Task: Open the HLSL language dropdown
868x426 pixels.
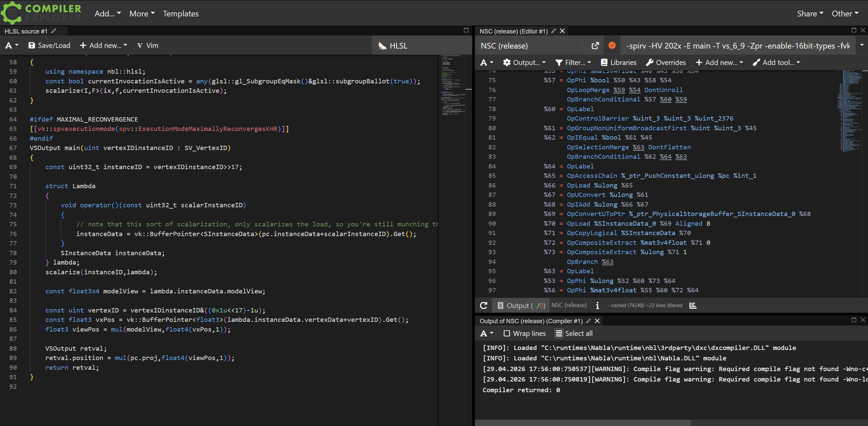Action: [x=421, y=46]
